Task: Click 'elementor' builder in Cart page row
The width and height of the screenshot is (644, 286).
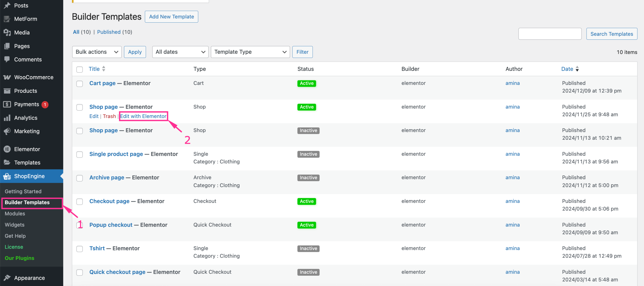Action: point(414,83)
